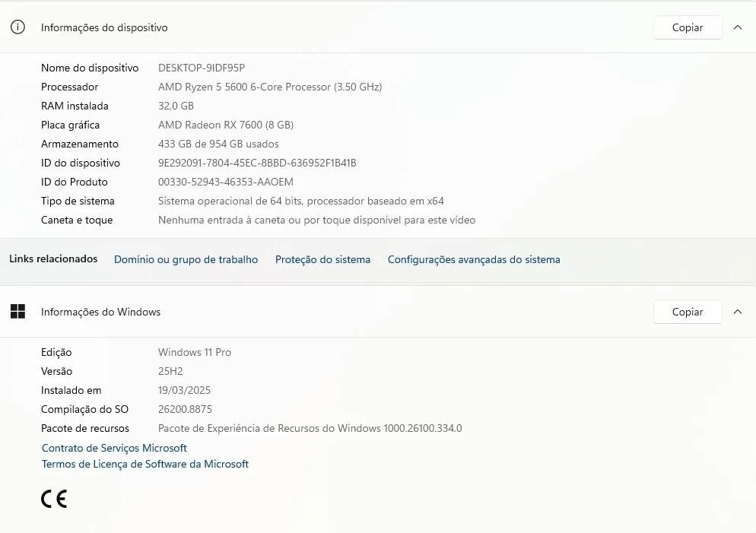Select product ID 00330-52943-46353-AAOEM
The width and height of the screenshot is (756, 533).
point(226,182)
